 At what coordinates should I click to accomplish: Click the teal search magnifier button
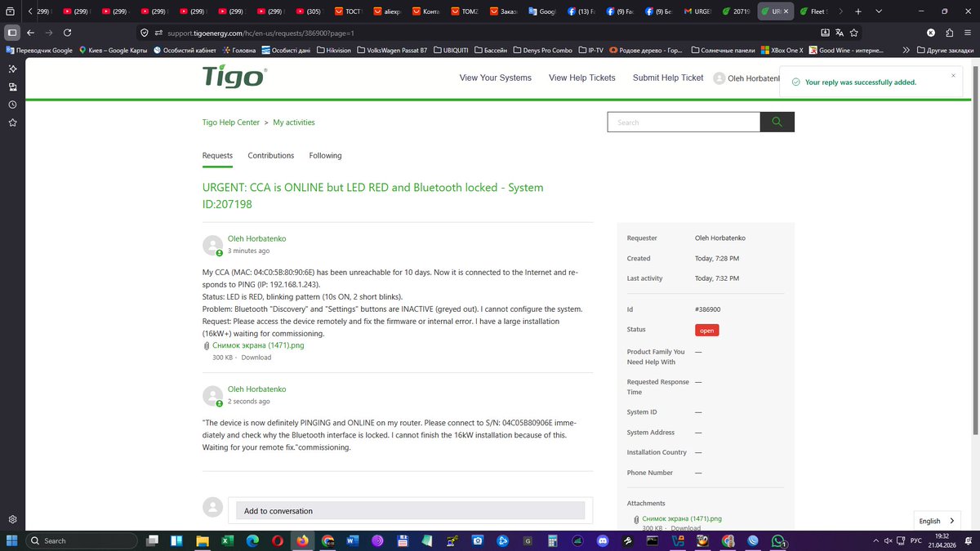[776, 121]
